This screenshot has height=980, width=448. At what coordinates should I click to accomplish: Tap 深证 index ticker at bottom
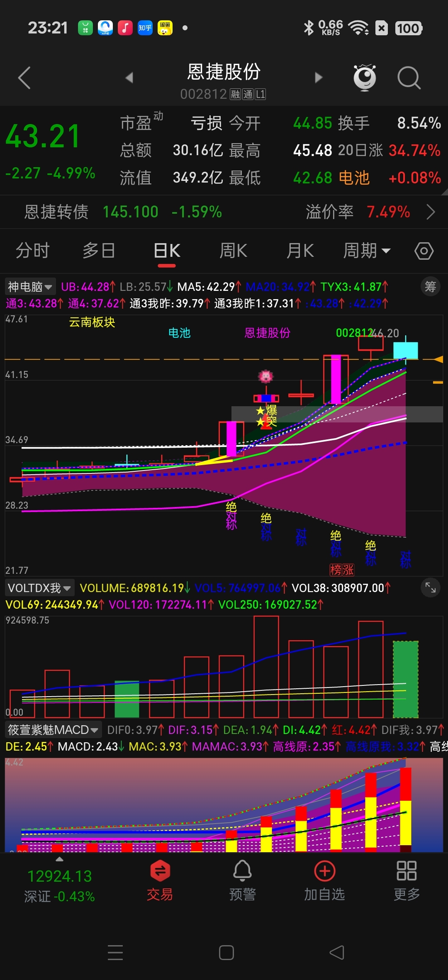(x=59, y=886)
